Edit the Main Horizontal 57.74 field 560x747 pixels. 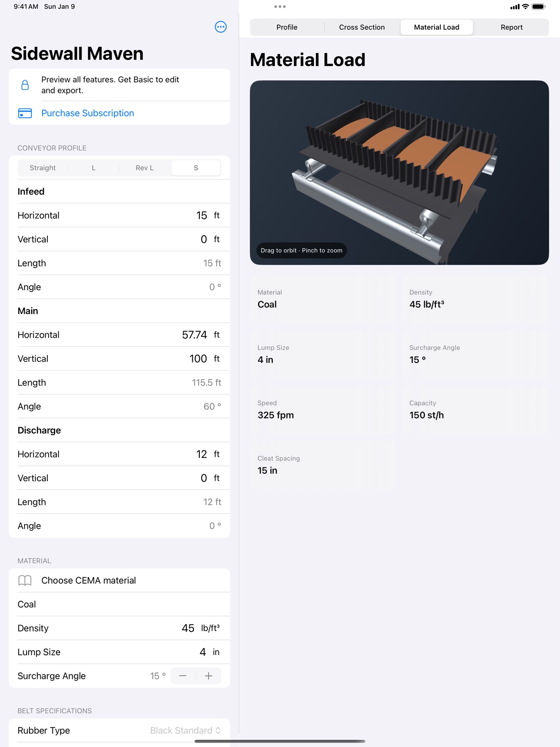194,335
